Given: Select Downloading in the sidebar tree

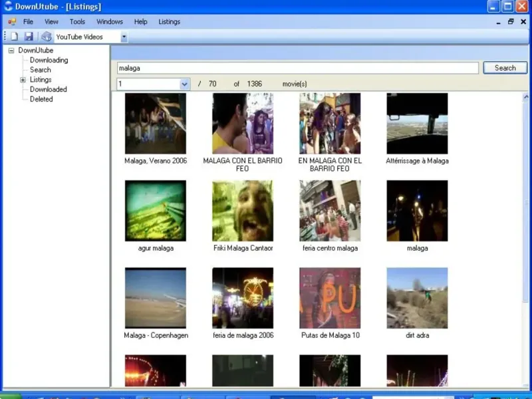Looking at the screenshot, I should pos(49,61).
